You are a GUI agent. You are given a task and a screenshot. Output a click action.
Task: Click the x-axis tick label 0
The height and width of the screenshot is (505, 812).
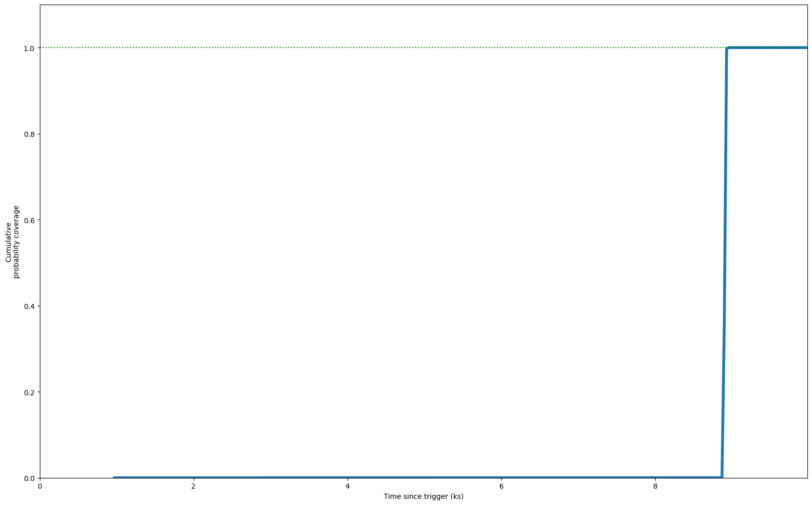pos(40,487)
